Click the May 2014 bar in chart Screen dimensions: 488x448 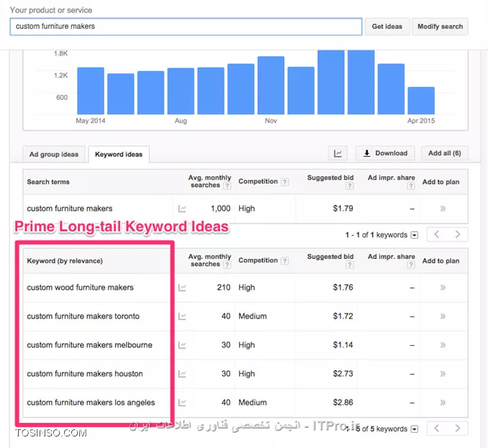pyautogui.click(x=91, y=91)
